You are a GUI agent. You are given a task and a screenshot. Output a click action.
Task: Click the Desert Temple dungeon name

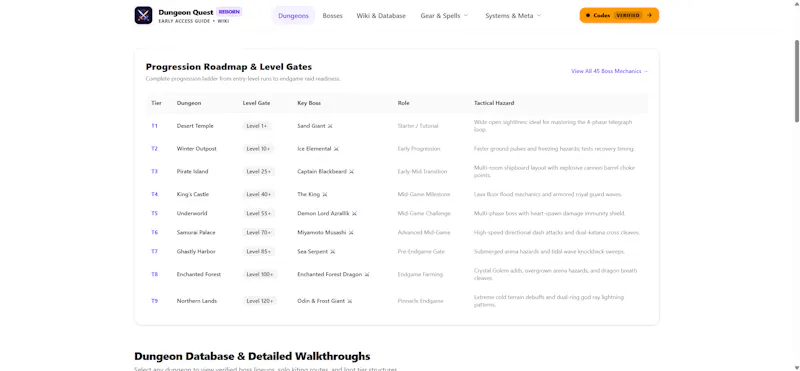(195, 126)
